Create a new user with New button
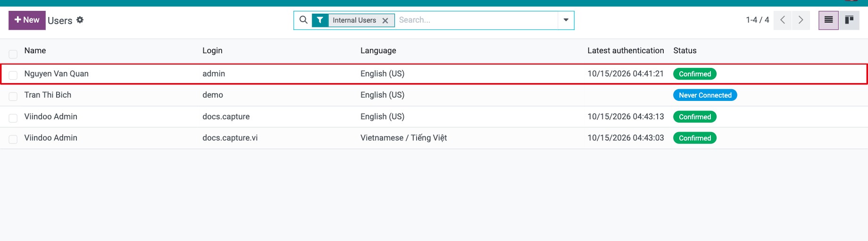 [27, 20]
